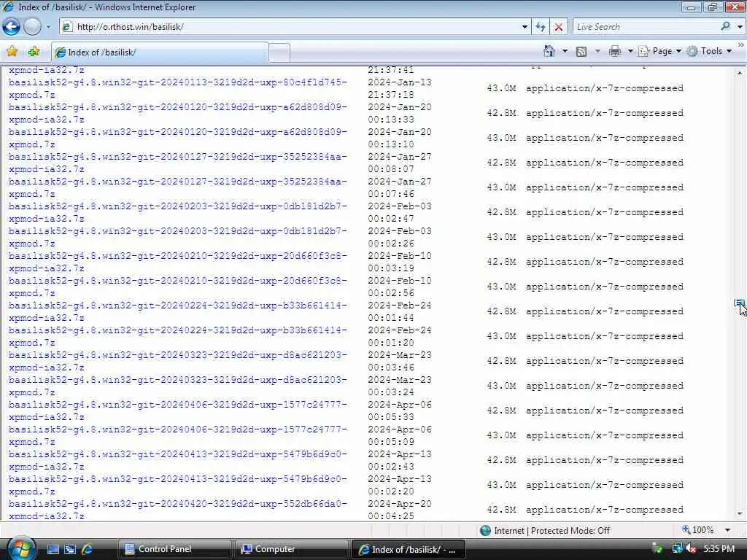Open the 20240224 b33b661414 xpmod-ia32.7z link
The image size is (747, 560).
tap(178, 311)
